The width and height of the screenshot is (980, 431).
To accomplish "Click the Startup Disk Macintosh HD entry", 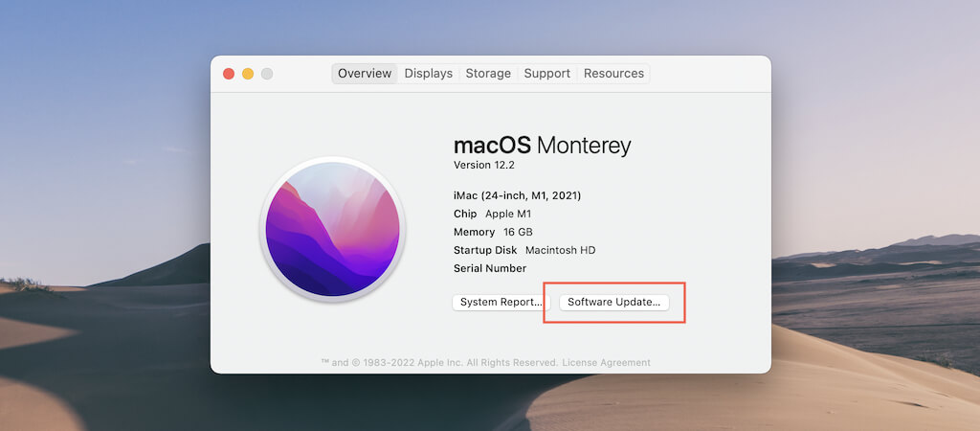I will pyautogui.click(x=524, y=250).
